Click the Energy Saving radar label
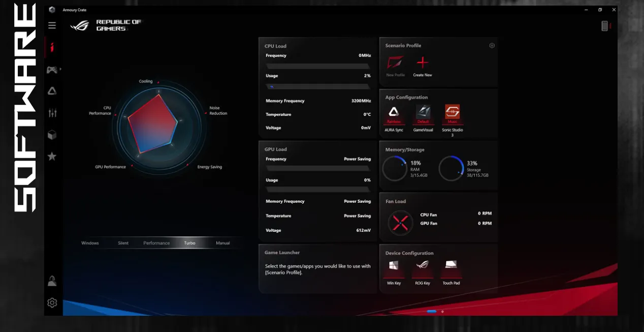Screen dimensions: 644x332 (210, 167)
